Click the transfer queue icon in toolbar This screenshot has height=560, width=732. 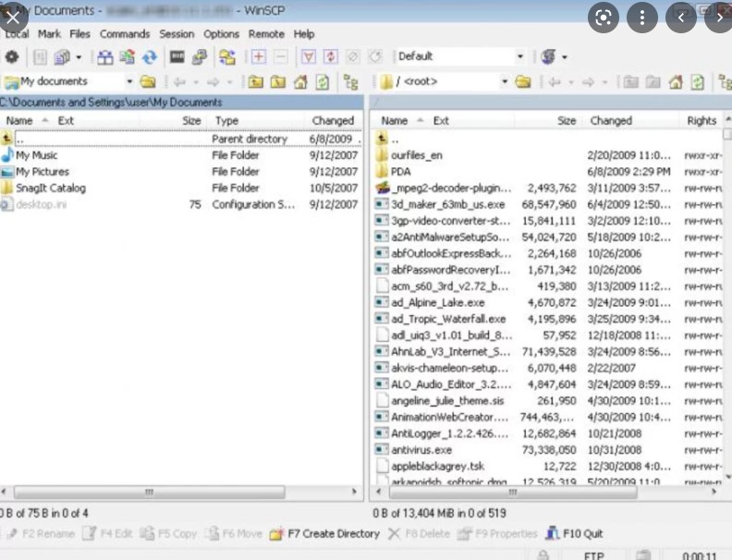pyautogui.click(x=62, y=57)
